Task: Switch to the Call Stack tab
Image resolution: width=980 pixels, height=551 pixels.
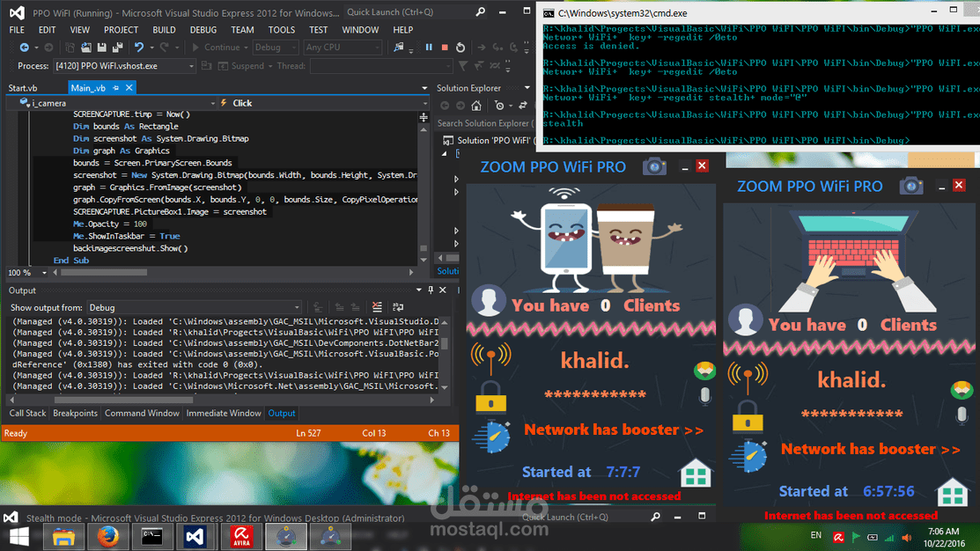Action: pos(27,413)
